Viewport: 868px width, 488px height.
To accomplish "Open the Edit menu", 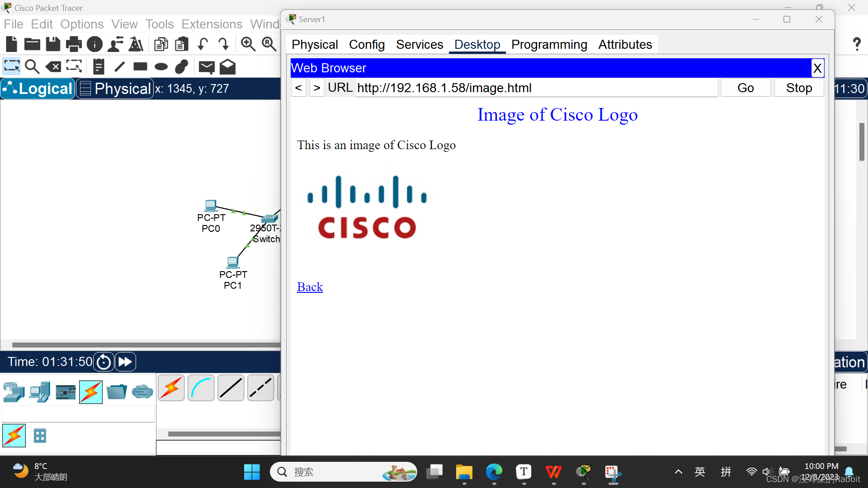I will (42, 24).
